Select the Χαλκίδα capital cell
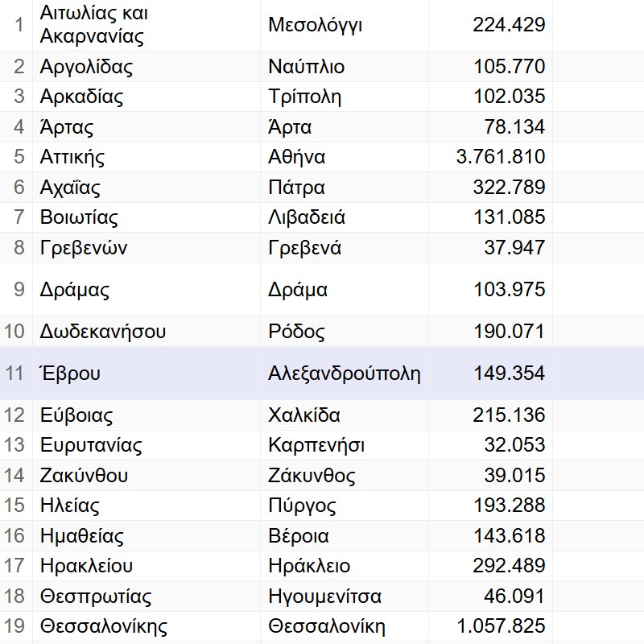The image size is (644, 644). point(345,415)
